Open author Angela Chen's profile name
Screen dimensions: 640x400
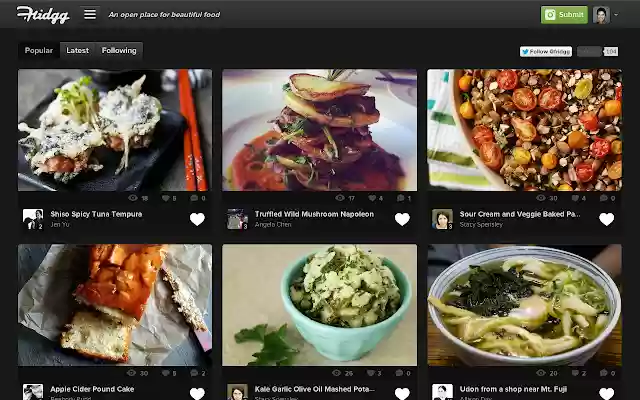pos(273,224)
